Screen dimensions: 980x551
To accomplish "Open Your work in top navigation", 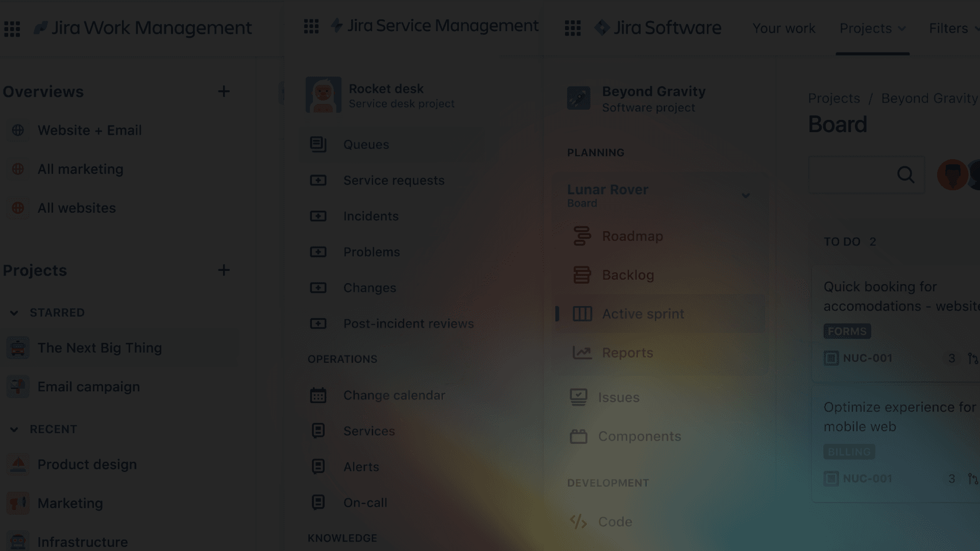I will 784,29.
